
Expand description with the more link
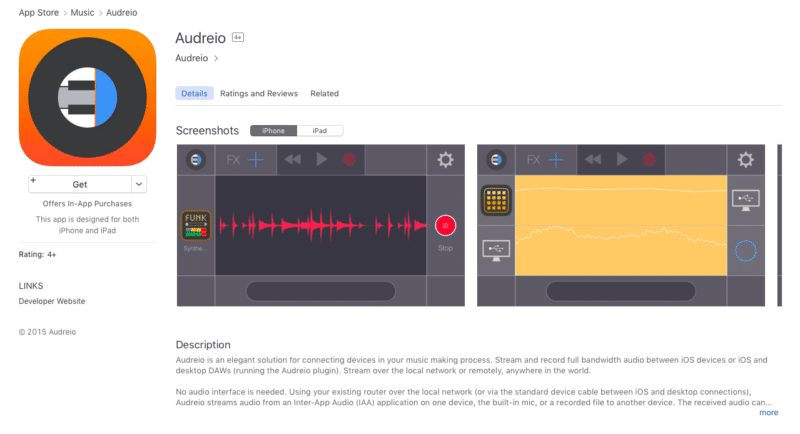[768, 413]
